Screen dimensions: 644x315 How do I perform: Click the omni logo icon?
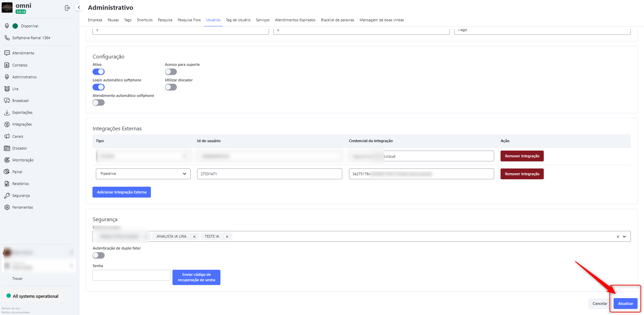(x=7, y=8)
